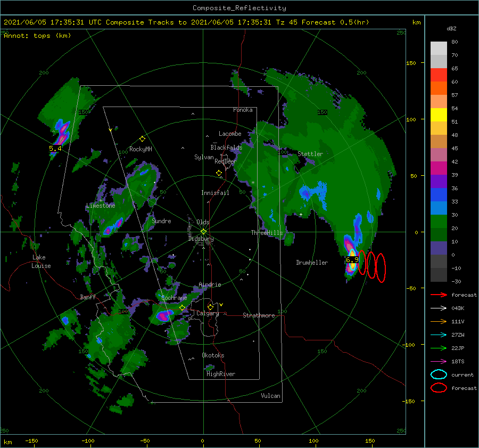Click the Annot: tops (km) label

(x=37, y=36)
